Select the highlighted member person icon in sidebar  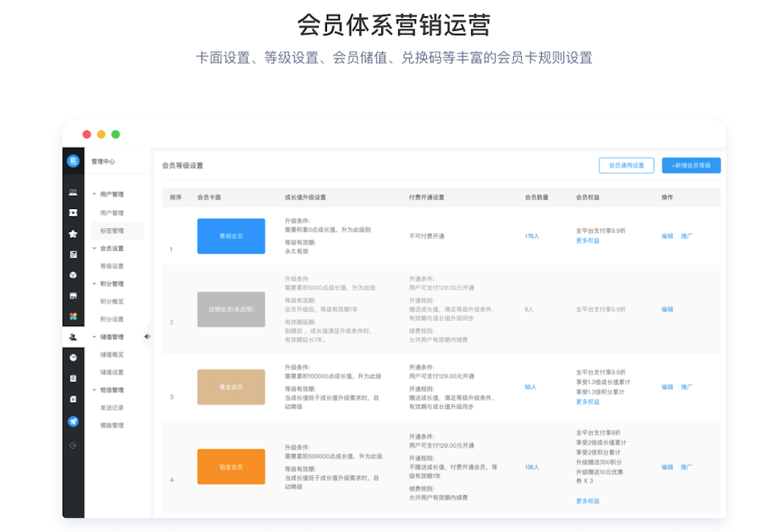(x=74, y=338)
